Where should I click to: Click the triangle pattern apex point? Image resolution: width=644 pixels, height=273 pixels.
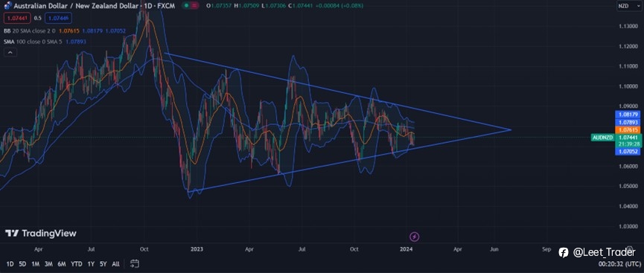click(x=511, y=129)
